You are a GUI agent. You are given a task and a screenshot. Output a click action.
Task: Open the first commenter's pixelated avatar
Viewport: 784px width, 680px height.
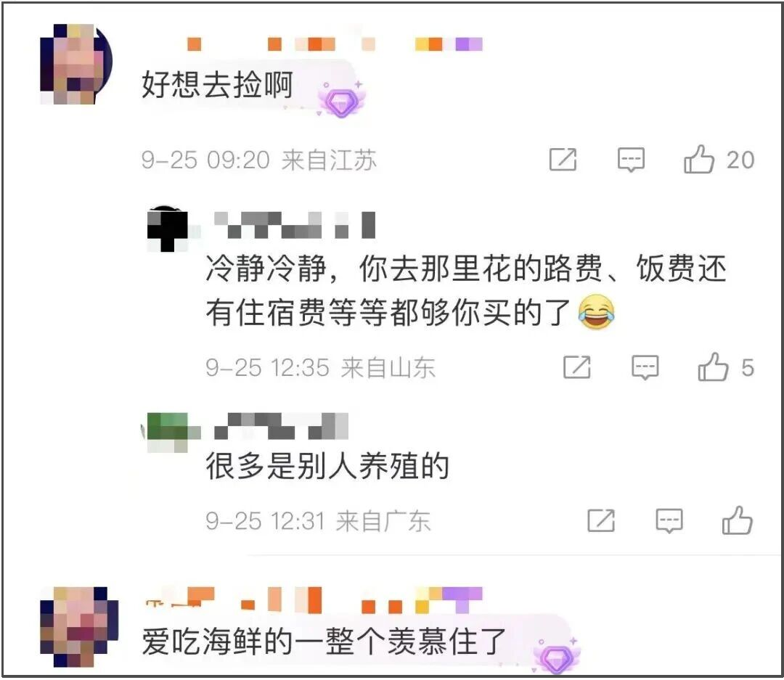(76, 63)
